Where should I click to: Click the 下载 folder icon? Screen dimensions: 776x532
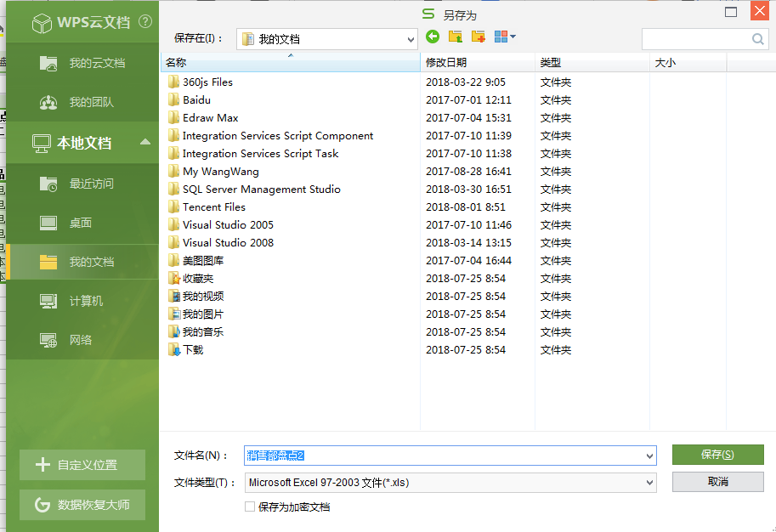pyautogui.click(x=173, y=350)
